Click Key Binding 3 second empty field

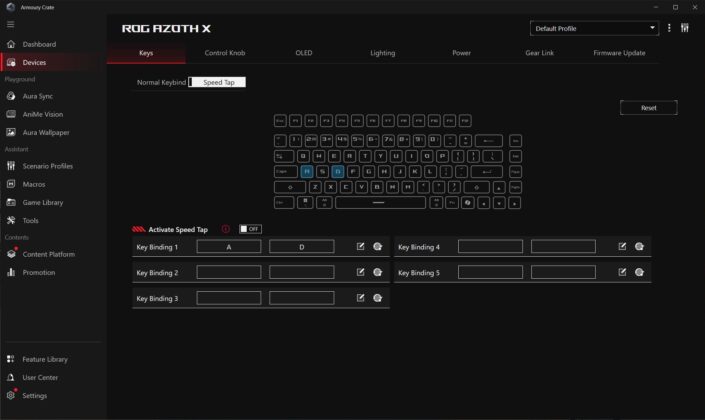302,298
